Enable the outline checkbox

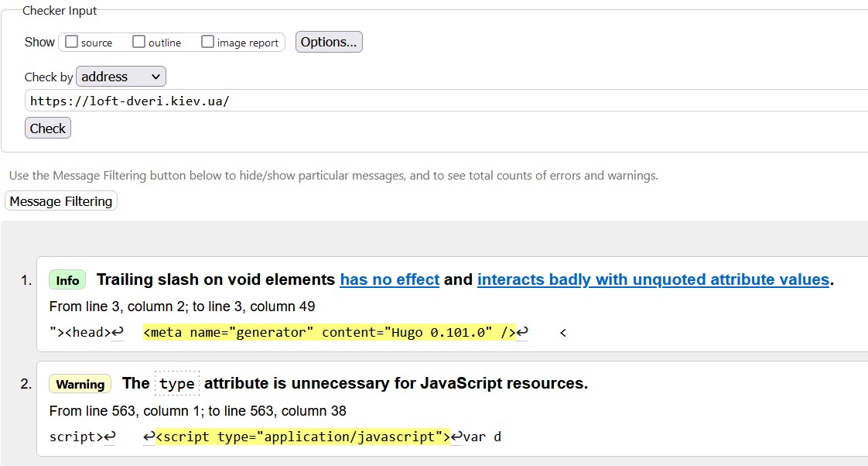pyautogui.click(x=139, y=42)
